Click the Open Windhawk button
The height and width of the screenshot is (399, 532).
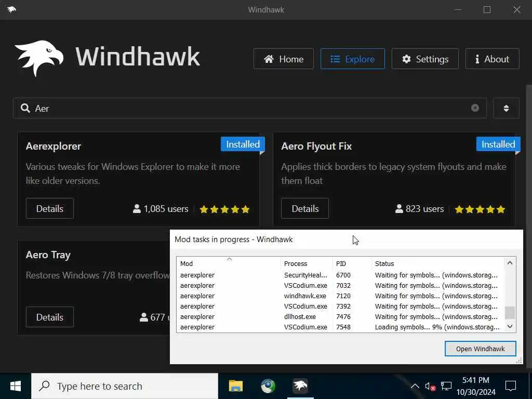pyautogui.click(x=480, y=349)
